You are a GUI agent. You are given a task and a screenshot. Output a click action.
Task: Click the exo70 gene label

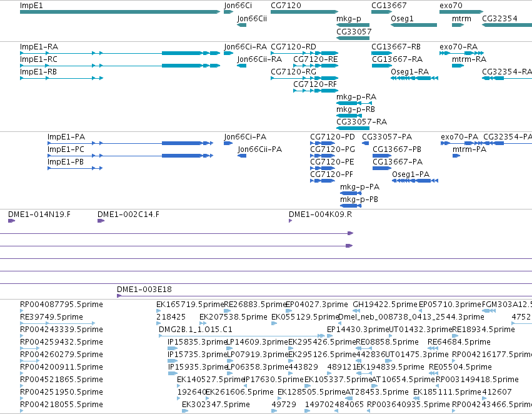[x=451, y=6]
